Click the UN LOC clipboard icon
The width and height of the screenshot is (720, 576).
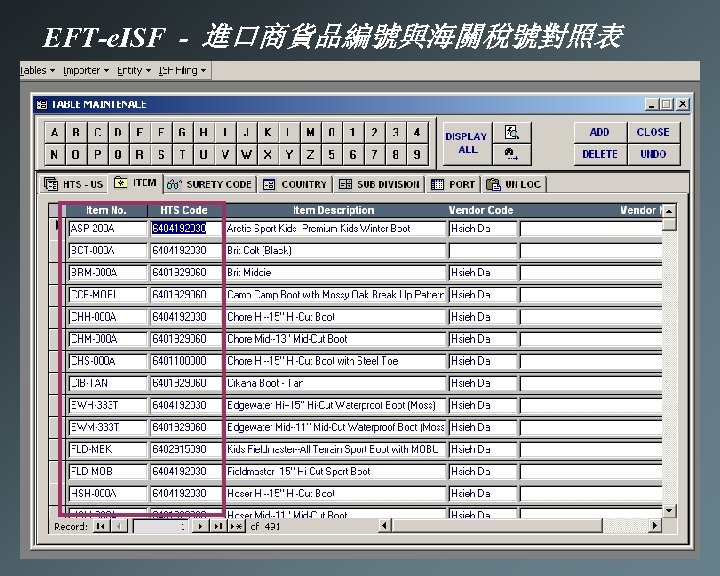point(493,184)
